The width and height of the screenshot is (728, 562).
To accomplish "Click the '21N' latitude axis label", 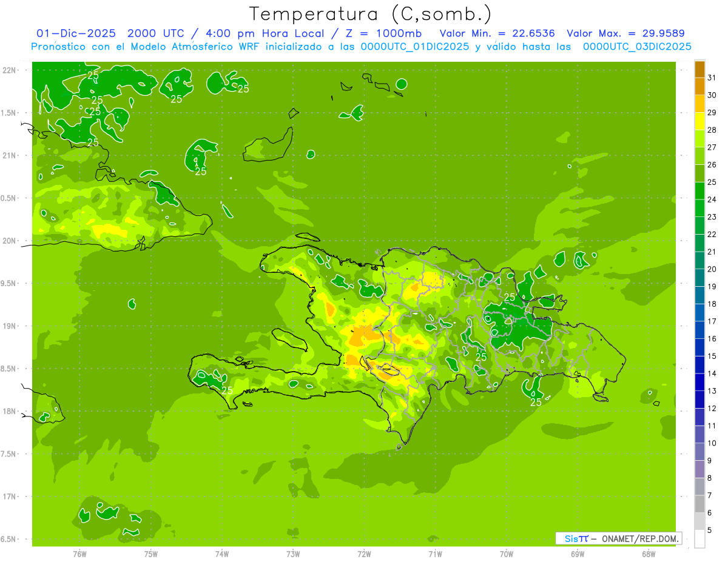I will point(10,155).
